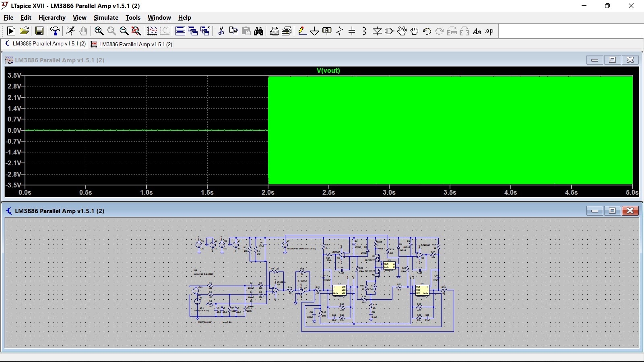Viewport: 644px width, 362px height.
Task: Click the 0.0V vertical axis label
Action: click(x=14, y=130)
